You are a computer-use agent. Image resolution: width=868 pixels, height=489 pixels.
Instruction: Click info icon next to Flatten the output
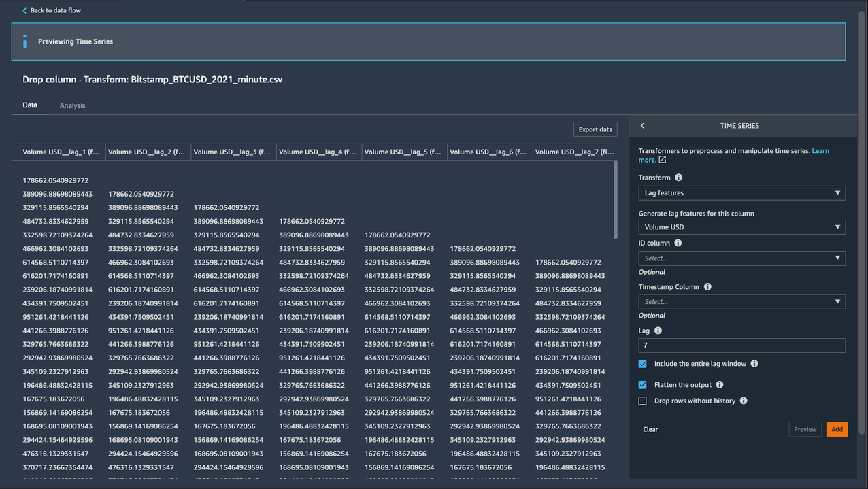[720, 385]
